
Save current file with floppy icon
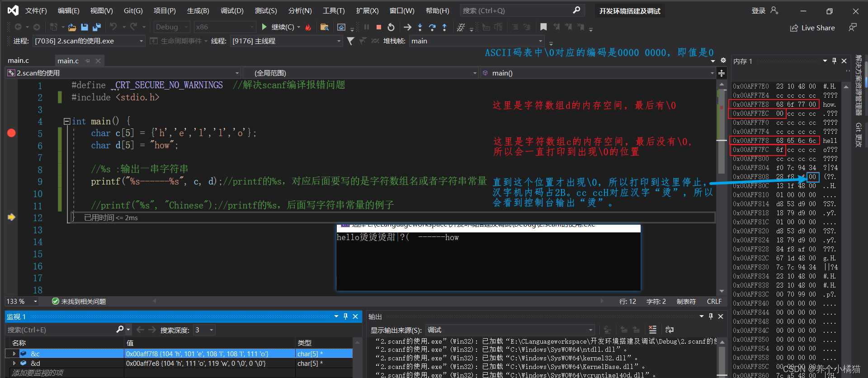coord(85,27)
